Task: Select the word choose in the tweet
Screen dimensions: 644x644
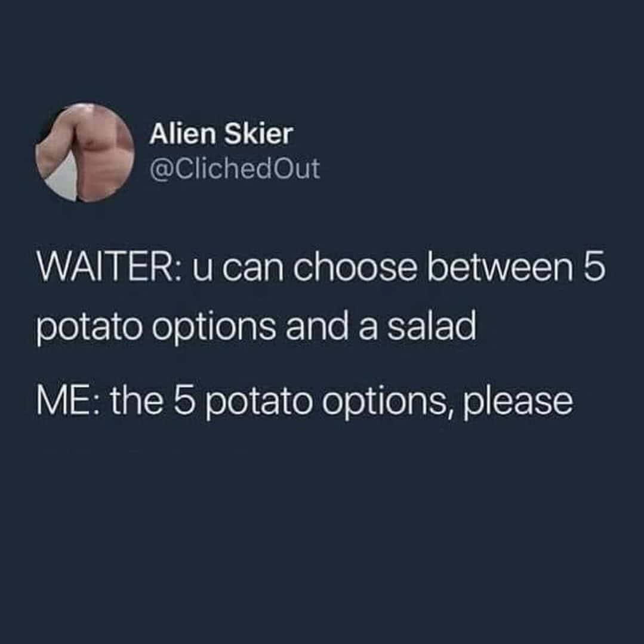Action: [x=355, y=267]
